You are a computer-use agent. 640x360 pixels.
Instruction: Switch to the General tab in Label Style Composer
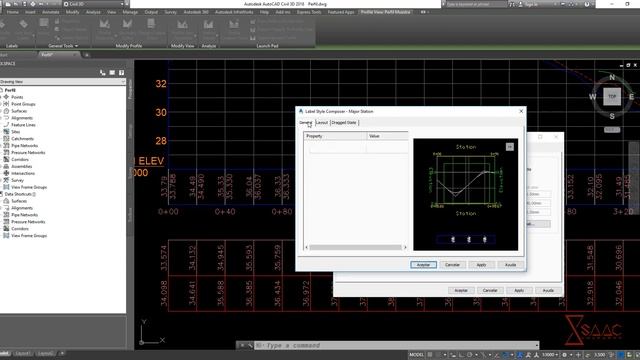[306, 122]
